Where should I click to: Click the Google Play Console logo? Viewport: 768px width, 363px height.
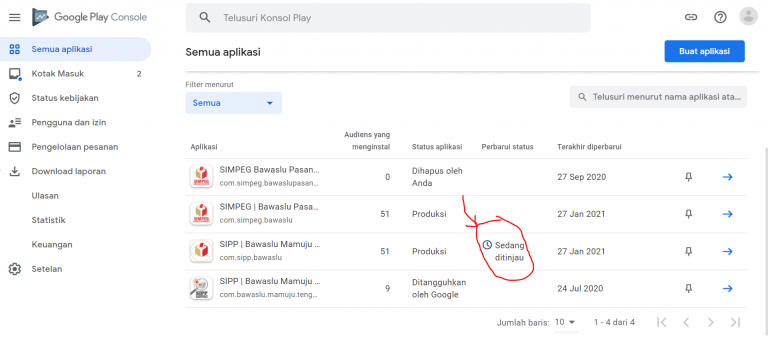(90, 17)
